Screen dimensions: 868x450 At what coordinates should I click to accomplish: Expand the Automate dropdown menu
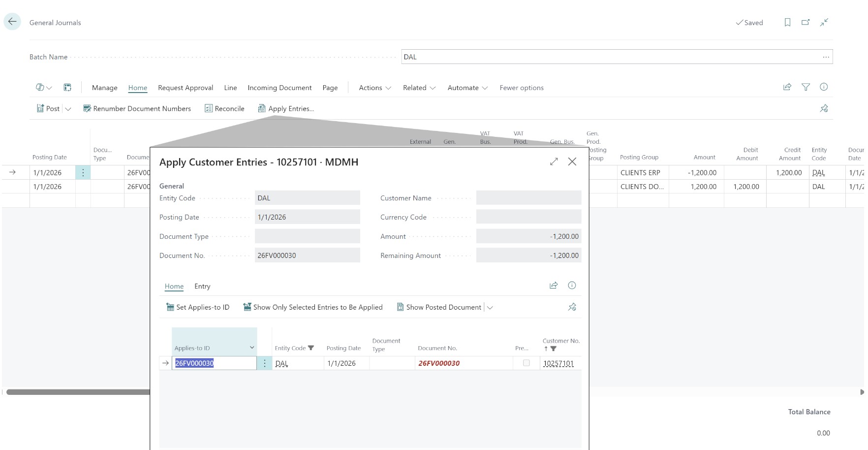click(467, 88)
